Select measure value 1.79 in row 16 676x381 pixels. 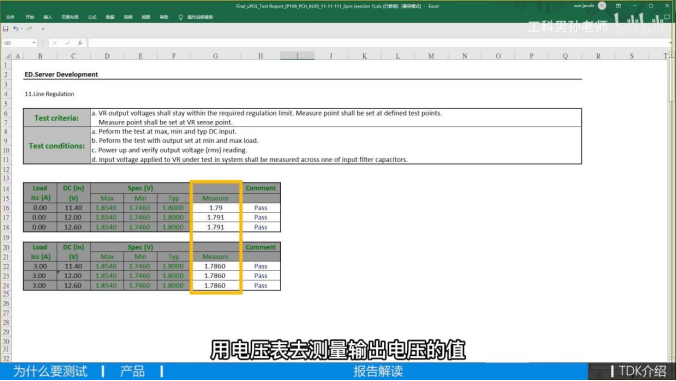(x=216, y=208)
